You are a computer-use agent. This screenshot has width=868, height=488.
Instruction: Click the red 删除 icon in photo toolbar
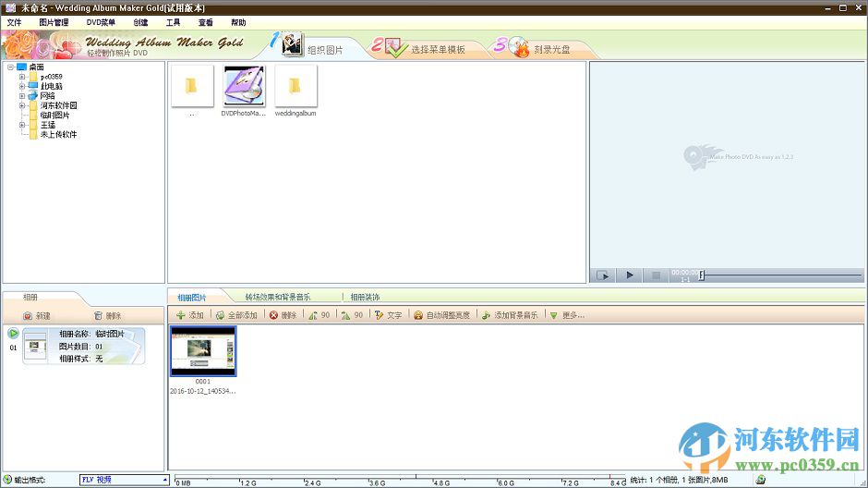pos(273,315)
